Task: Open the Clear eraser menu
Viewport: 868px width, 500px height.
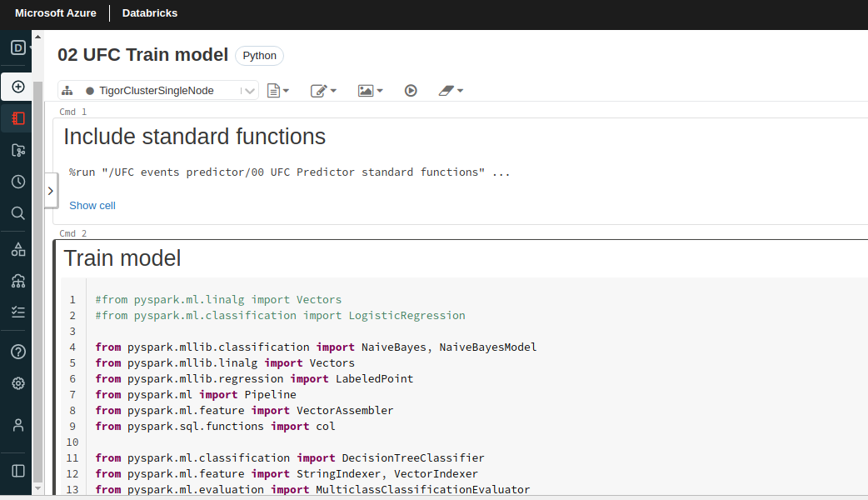Action: coord(451,91)
